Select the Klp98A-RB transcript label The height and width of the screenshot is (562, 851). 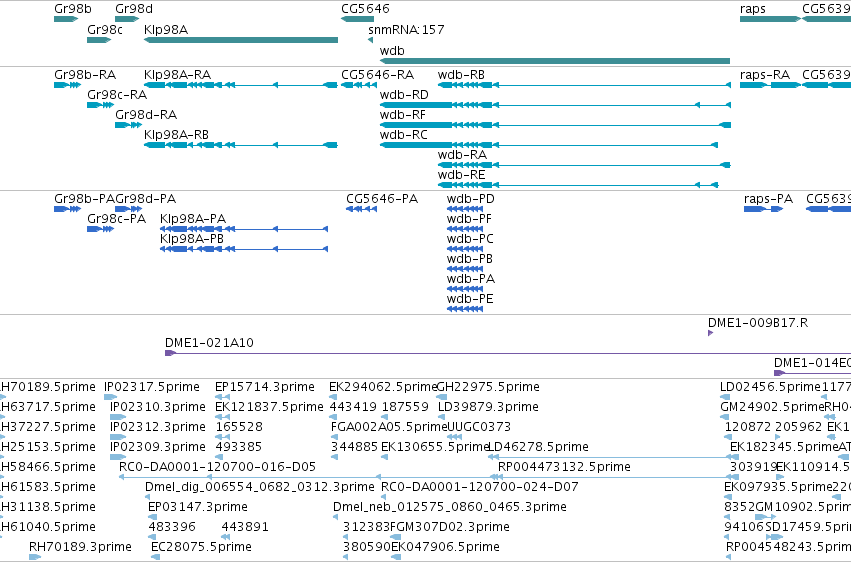coord(176,135)
